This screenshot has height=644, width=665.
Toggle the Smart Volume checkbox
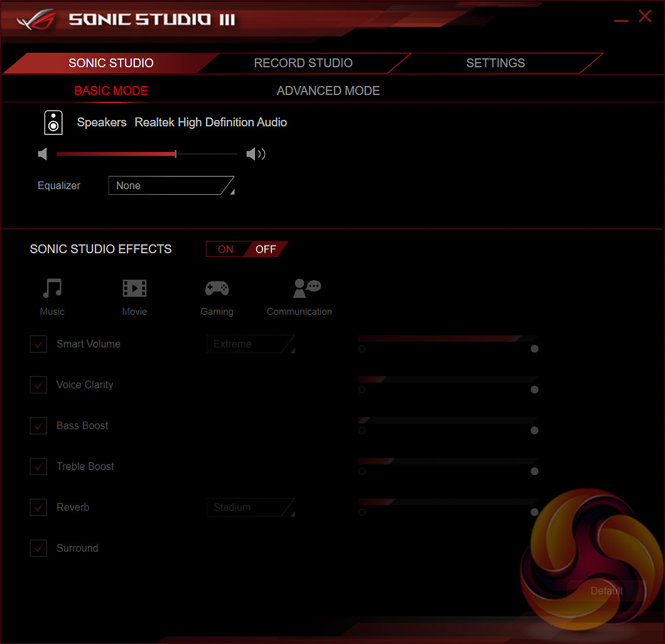click(x=38, y=344)
